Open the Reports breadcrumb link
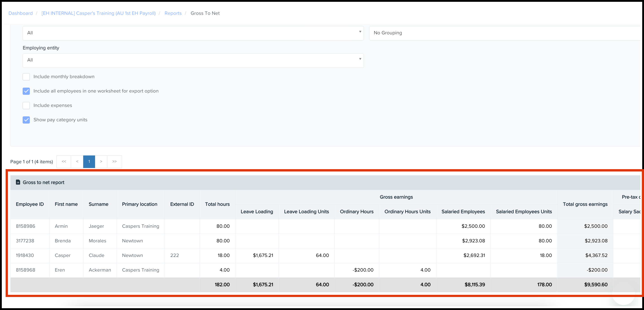This screenshot has height=310, width=644. (x=173, y=13)
